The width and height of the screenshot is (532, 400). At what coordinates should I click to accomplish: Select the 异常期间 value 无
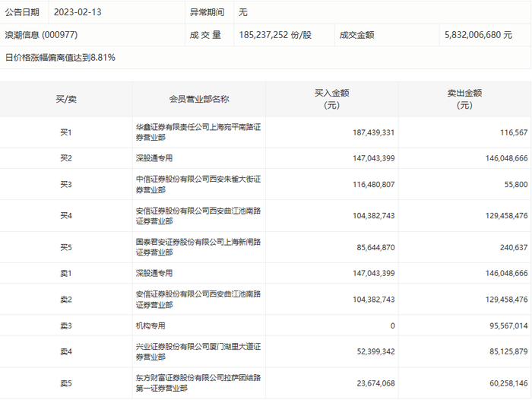pos(243,12)
